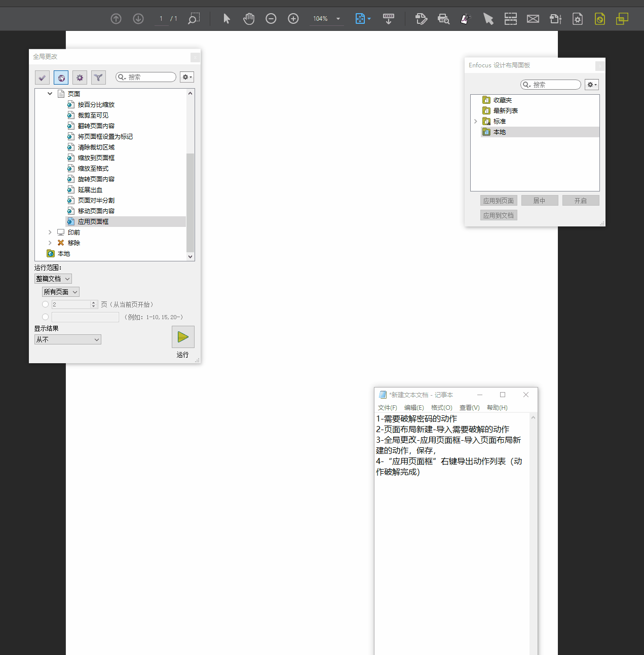
Task: Select the globe tab in 全局更改 panel
Action: point(61,78)
